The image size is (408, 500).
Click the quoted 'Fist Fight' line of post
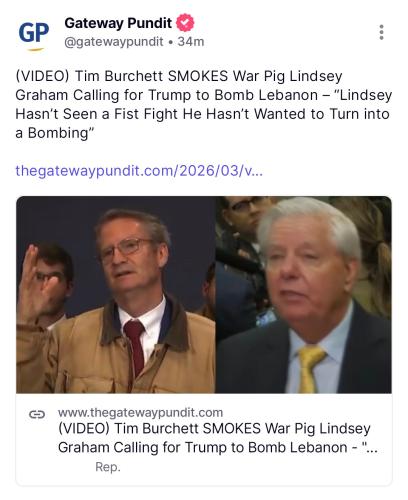point(202,114)
